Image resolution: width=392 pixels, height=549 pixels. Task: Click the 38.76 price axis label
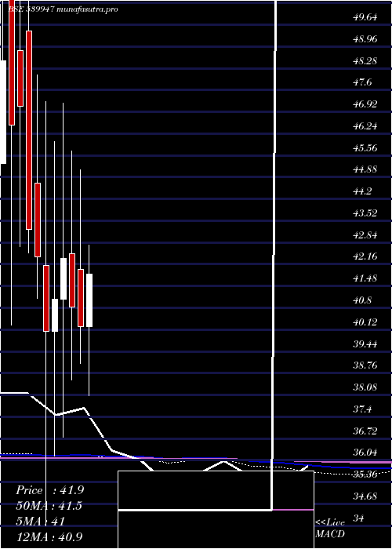[365, 365]
